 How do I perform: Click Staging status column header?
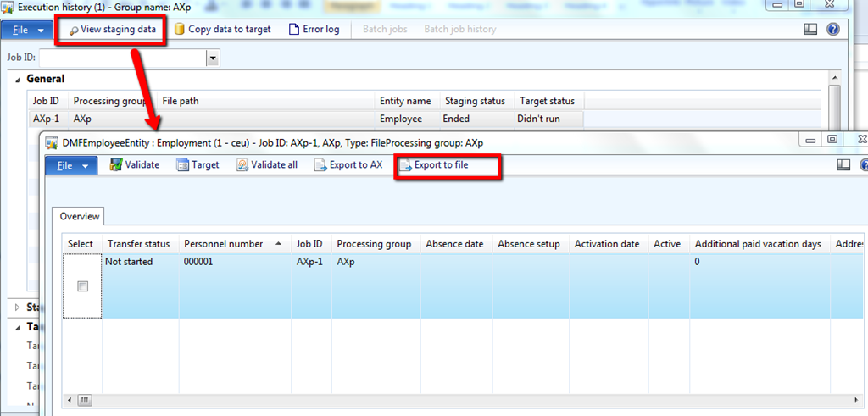click(476, 101)
